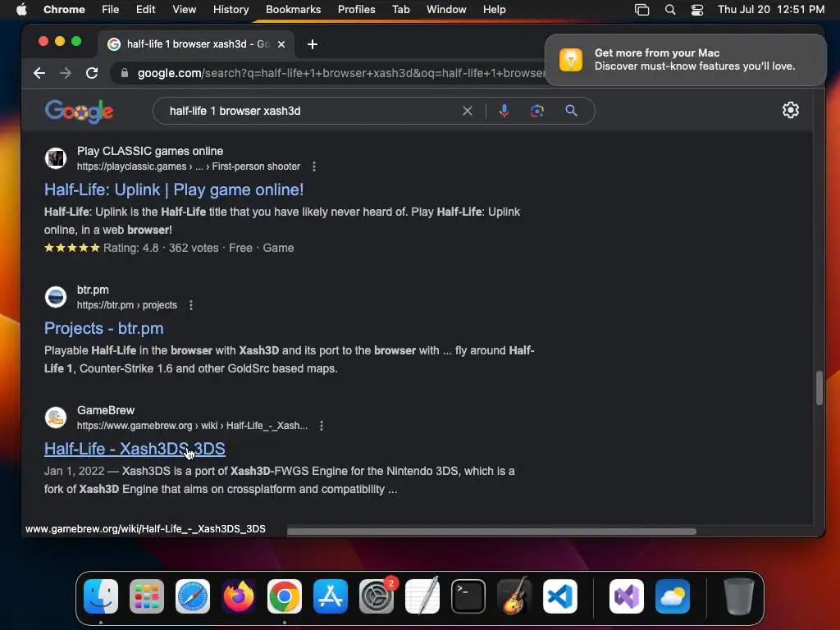Click the Get more from your Mac notification
Image resolution: width=840 pixels, height=630 pixels.
[x=685, y=60]
